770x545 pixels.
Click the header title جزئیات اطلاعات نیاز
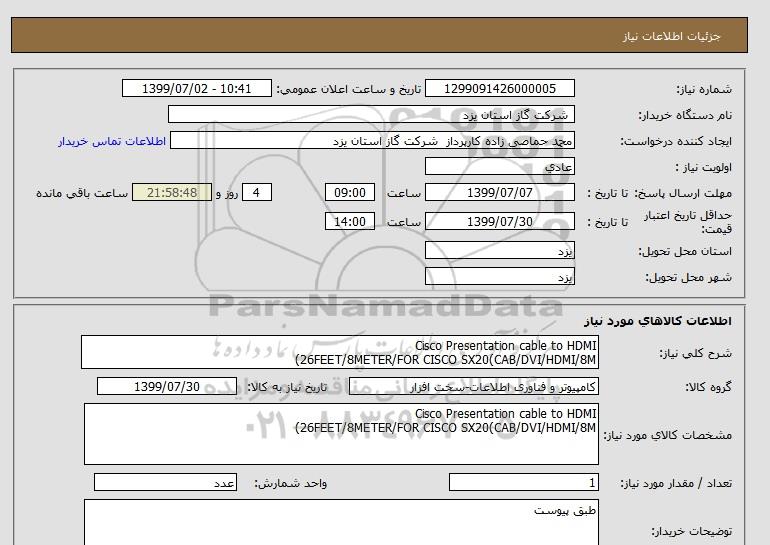pyautogui.click(x=671, y=36)
